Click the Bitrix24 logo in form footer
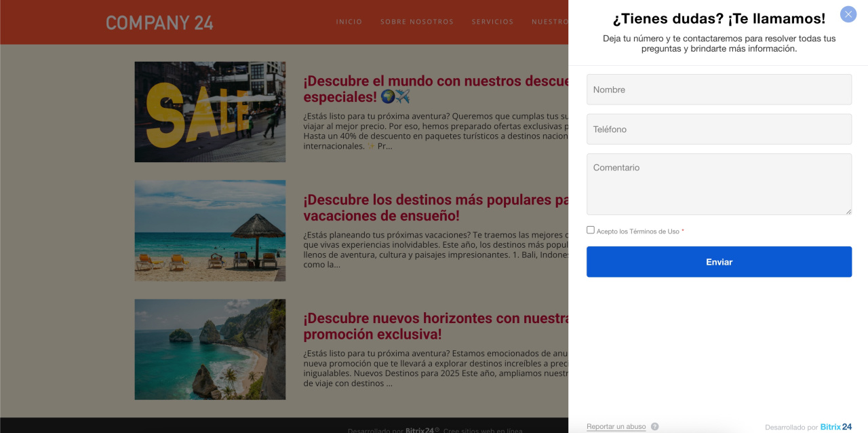The image size is (868, 433). click(835, 427)
